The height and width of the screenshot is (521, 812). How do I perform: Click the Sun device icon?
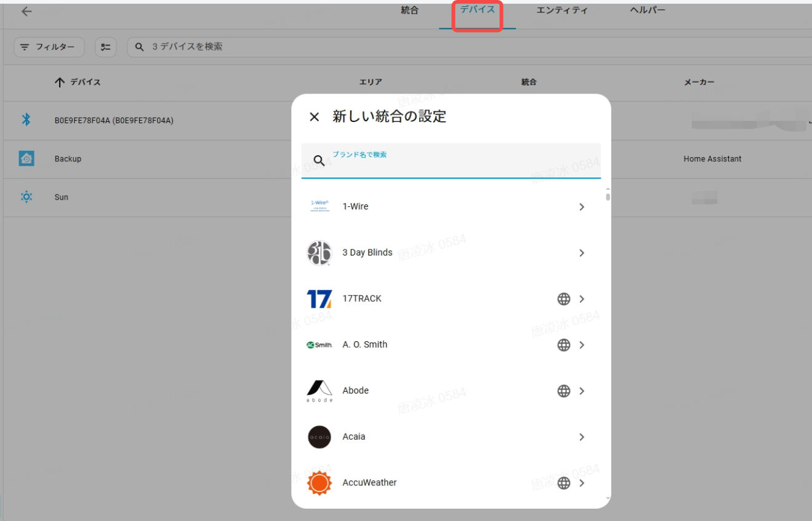click(26, 197)
